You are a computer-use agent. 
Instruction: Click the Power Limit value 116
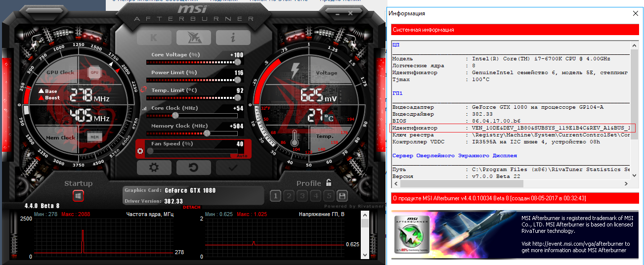(x=239, y=73)
